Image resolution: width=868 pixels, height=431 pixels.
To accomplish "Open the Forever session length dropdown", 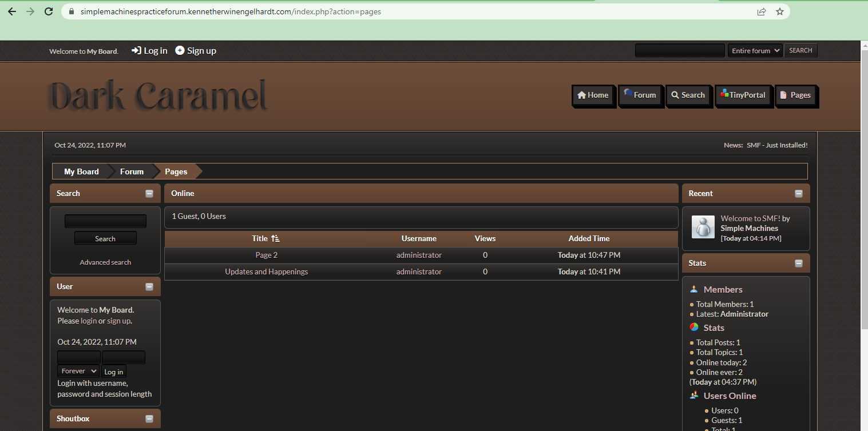I will coord(78,372).
